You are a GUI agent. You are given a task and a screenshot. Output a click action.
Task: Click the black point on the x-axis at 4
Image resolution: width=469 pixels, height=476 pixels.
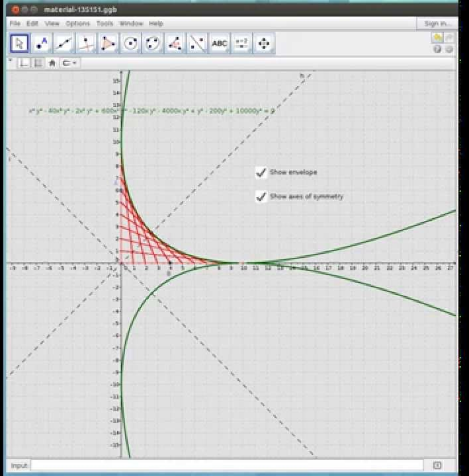pos(170,263)
